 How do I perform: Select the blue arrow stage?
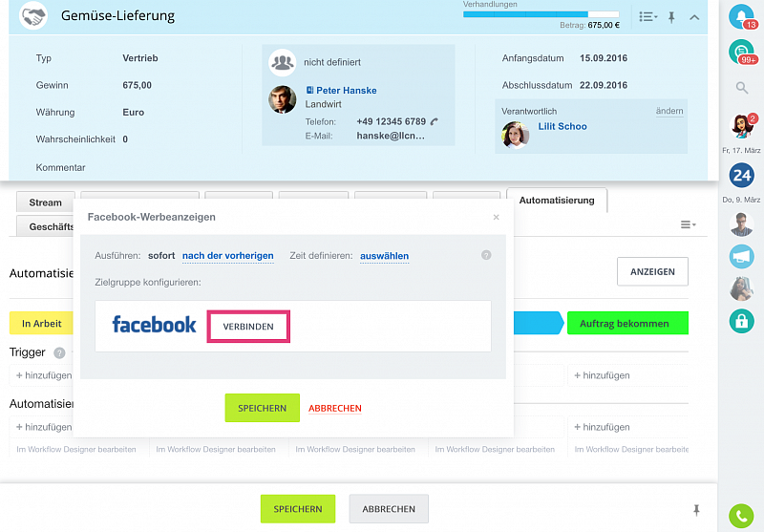point(539,323)
